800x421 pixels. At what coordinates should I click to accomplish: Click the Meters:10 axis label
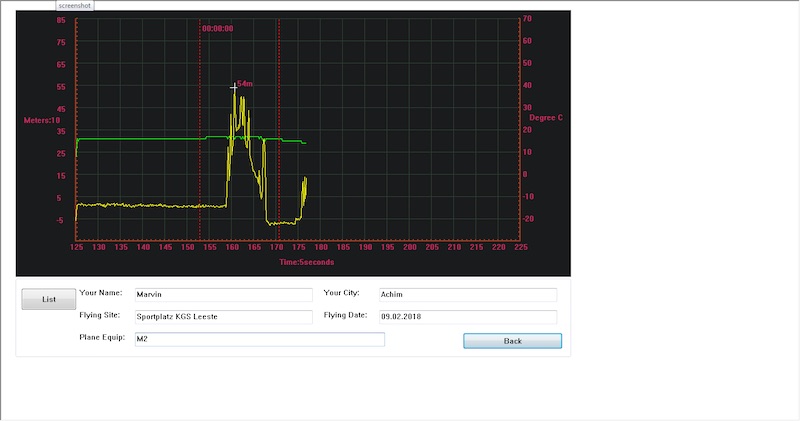pyautogui.click(x=42, y=120)
